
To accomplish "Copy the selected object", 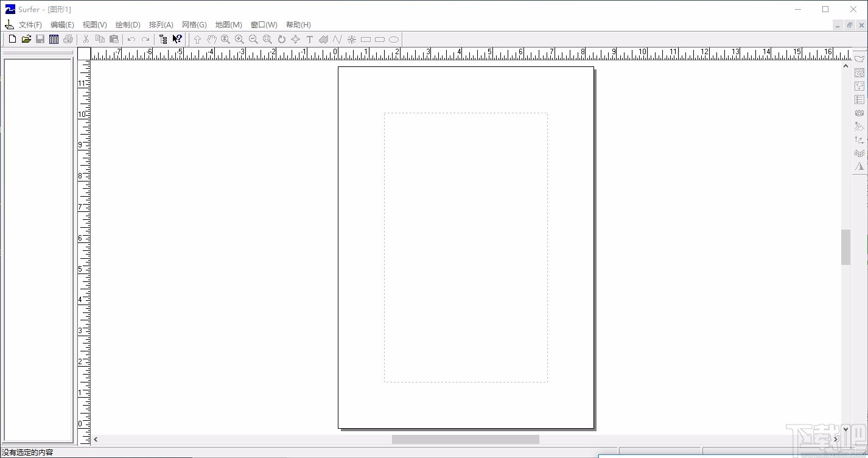I will [100, 39].
